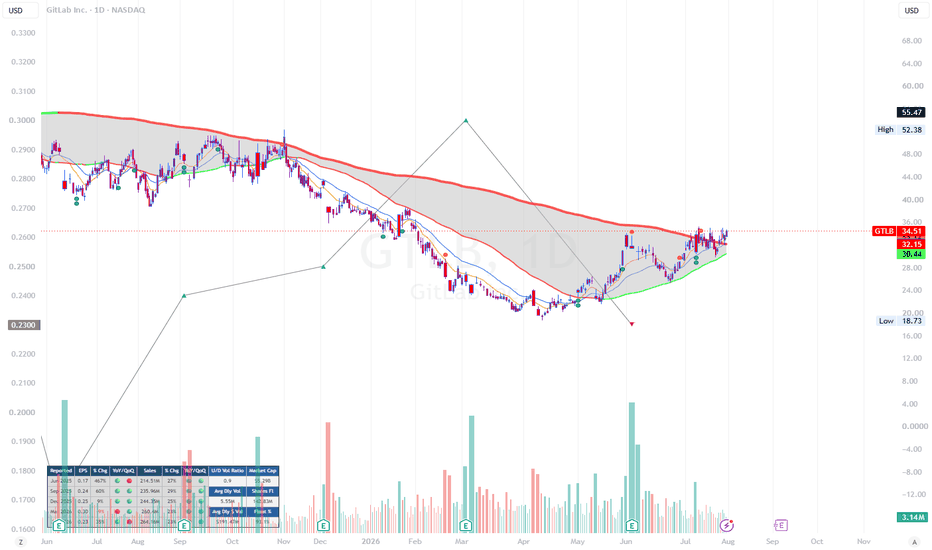Click the green 30.44 price label
The image size is (932, 550).
click(x=911, y=254)
